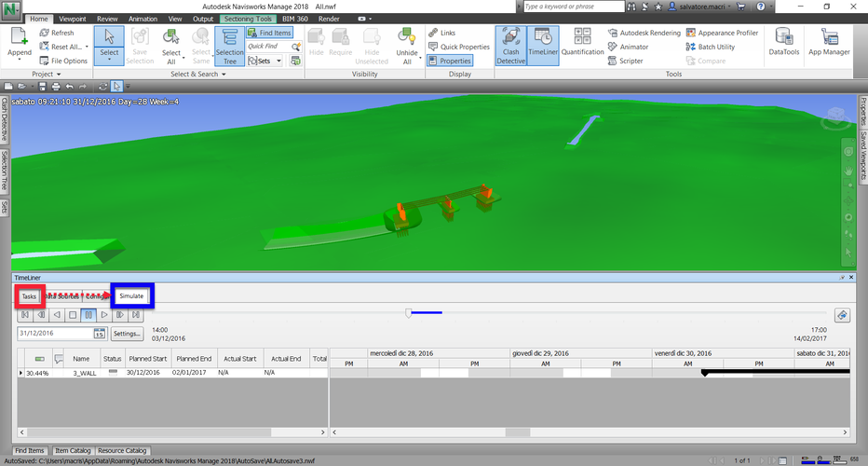
Task: Open the Appearance Profiler
Action: coord(722,33)
